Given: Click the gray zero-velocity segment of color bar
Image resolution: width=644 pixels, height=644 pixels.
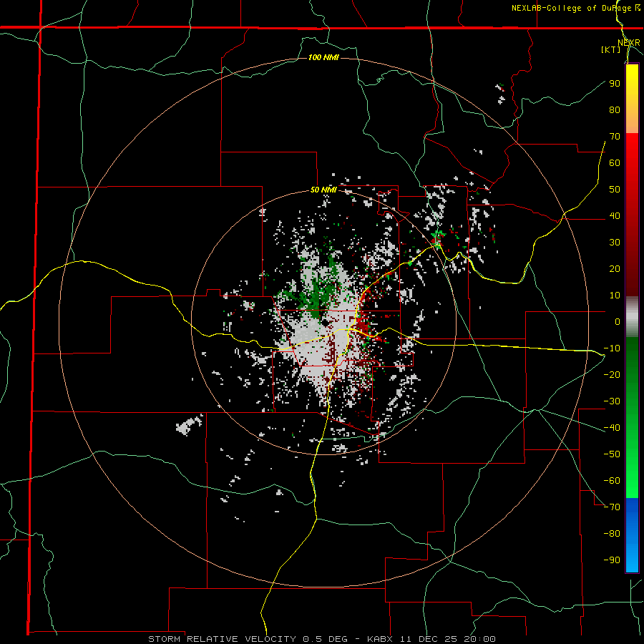Looking at the screenshot, I should point(632,316).
